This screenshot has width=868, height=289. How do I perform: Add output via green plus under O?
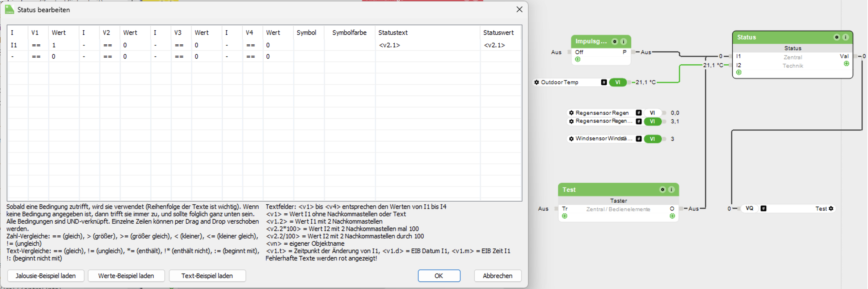[672, 216]
